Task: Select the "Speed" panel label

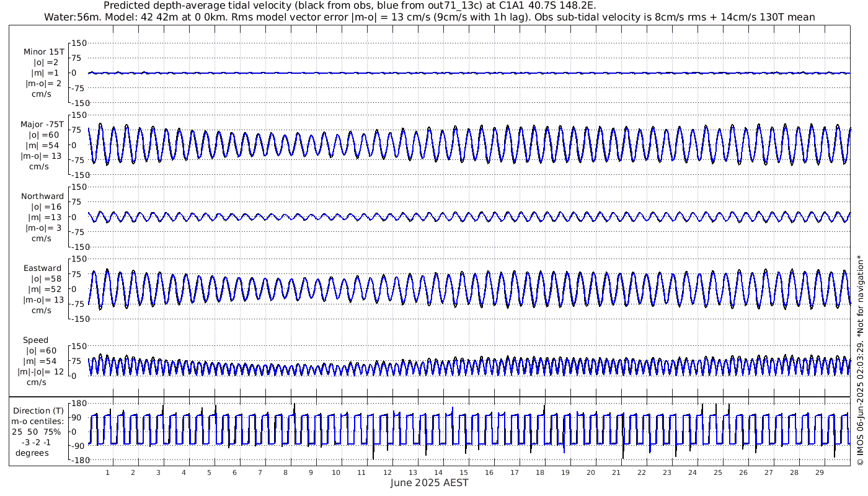Action: (x=35, y=340)
